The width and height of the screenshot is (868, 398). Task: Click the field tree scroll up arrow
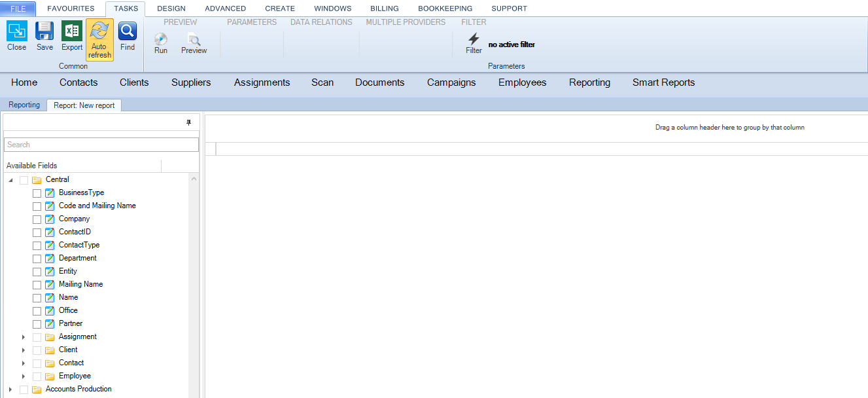pos(194,179)
